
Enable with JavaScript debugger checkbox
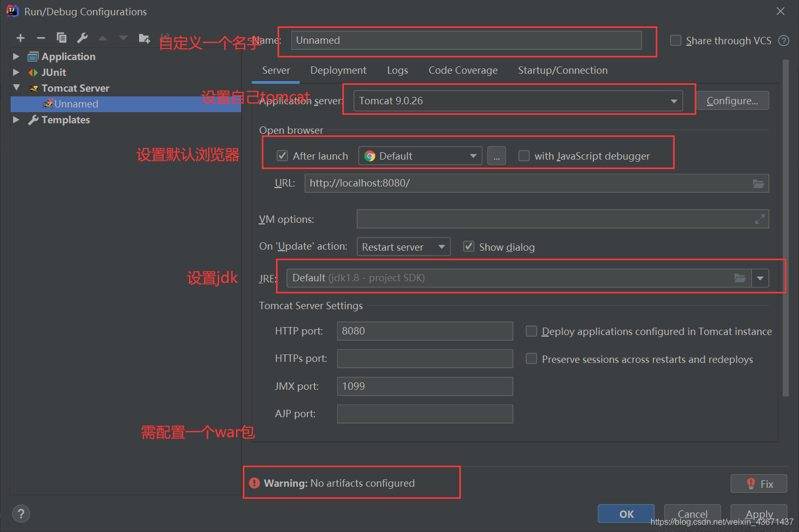click(524, 156)
